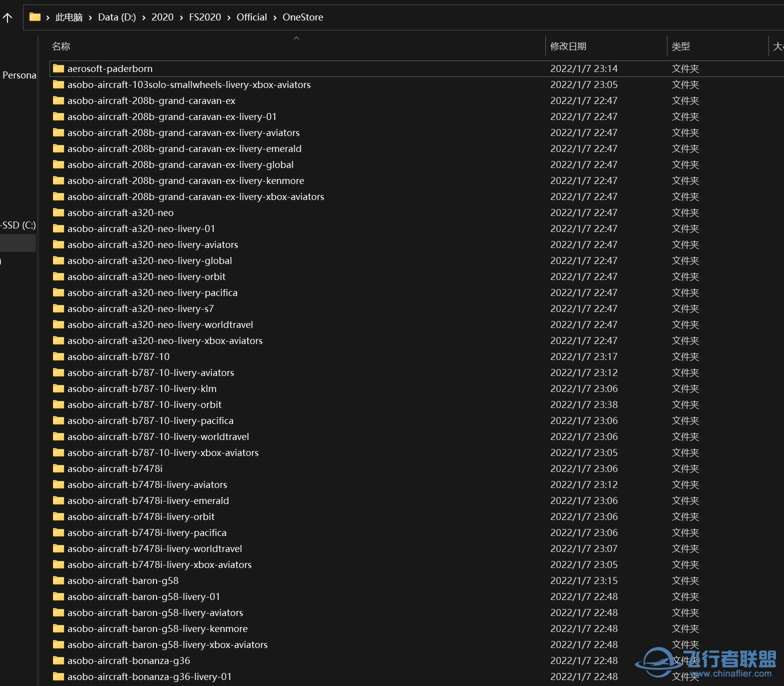The image size is (784, 686).
Task: Click folder icon of asobo-aircraft-b7478i-livery-emerald
Action: [x=59, y=500]
